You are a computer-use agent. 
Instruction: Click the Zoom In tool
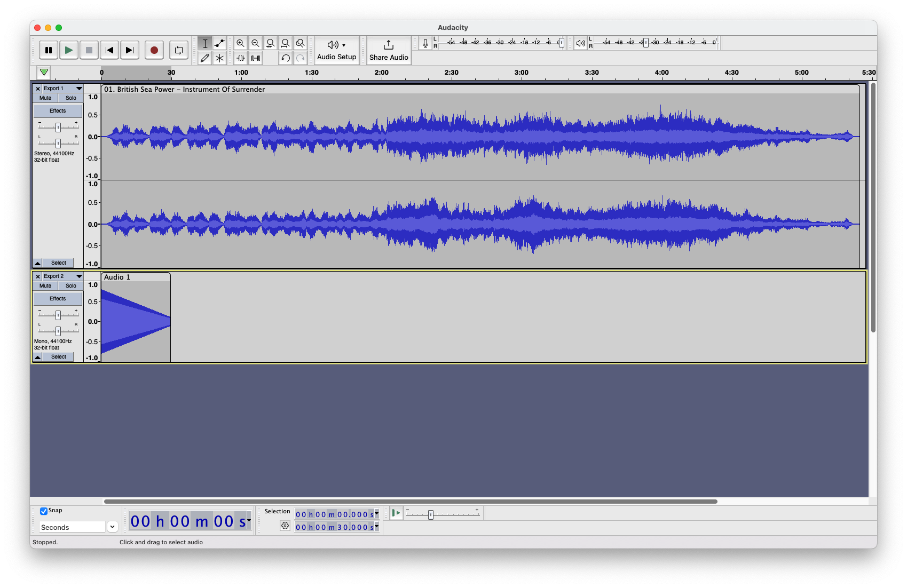pos(241,44)
